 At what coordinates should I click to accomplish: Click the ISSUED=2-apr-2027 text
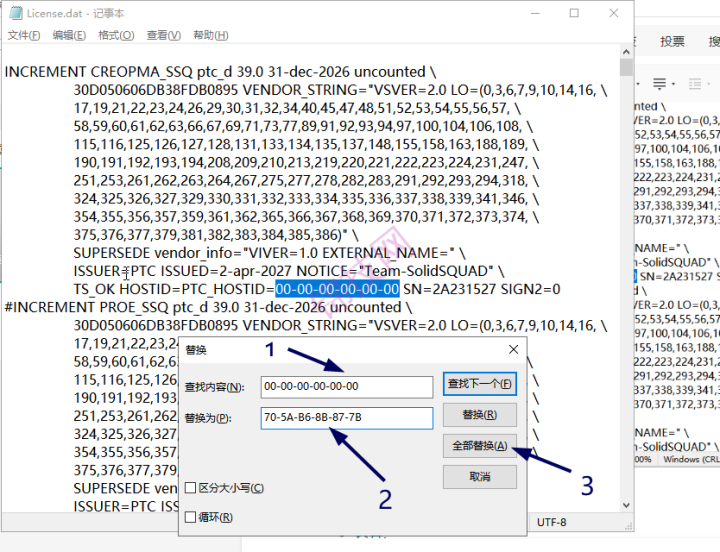point(226,271)
